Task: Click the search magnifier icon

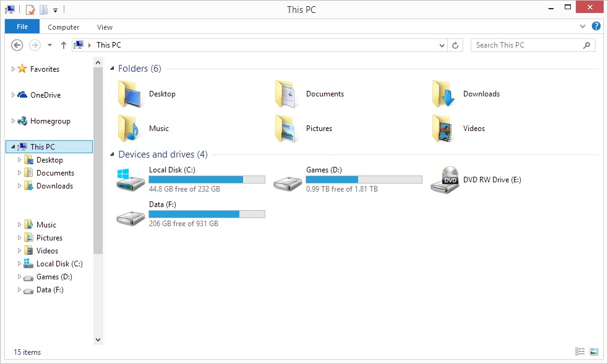Action: [587, 45]
